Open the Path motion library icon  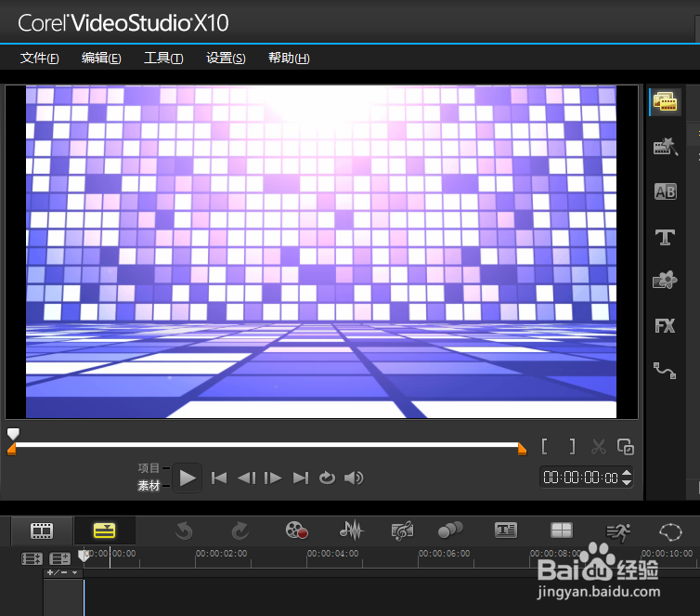665,371
